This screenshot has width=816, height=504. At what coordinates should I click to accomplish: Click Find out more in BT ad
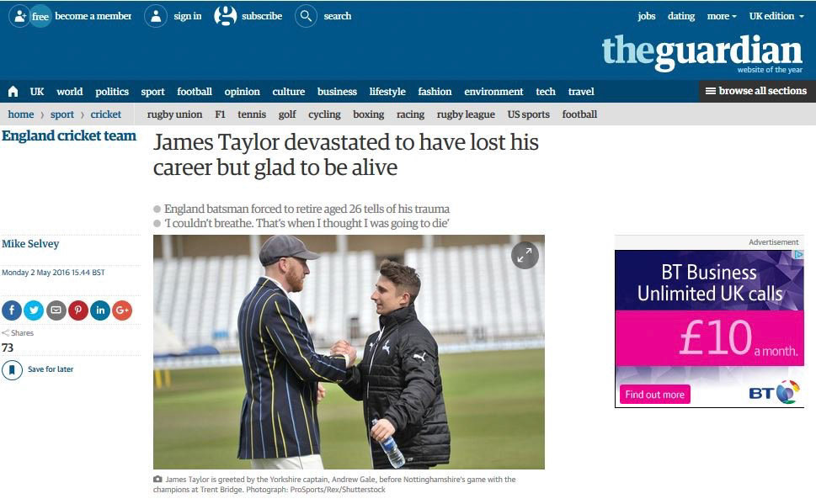pos(654,395)
